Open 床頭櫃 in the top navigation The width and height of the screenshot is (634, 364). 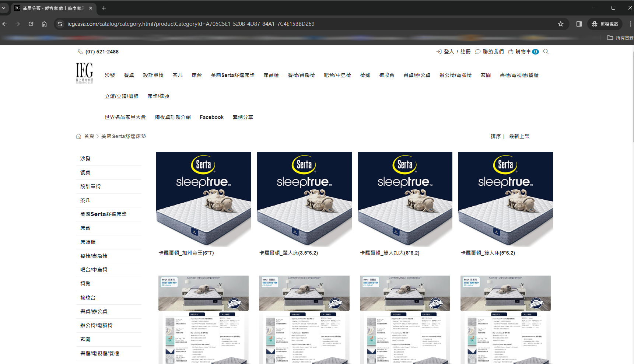coord(271,75)
